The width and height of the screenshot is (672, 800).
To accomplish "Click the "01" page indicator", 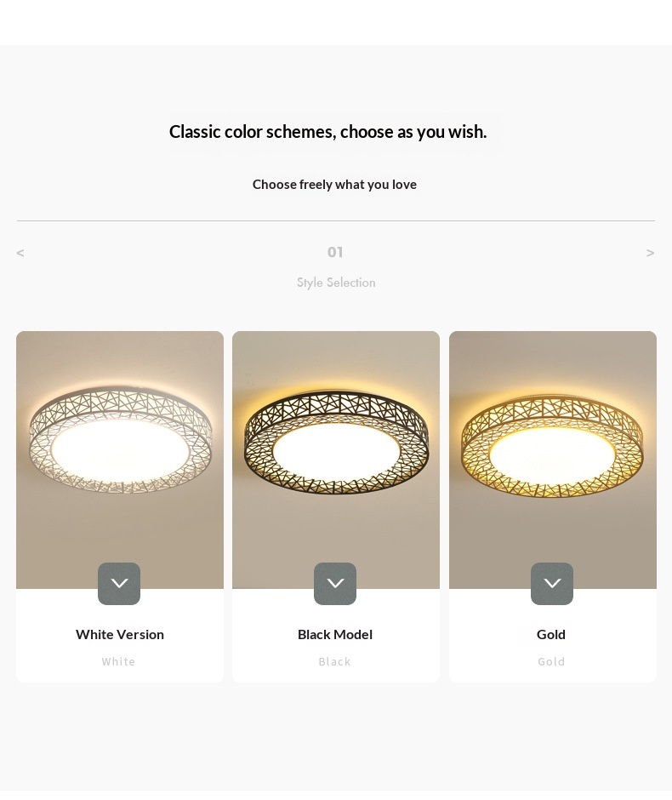I will [x=335, y=252].
